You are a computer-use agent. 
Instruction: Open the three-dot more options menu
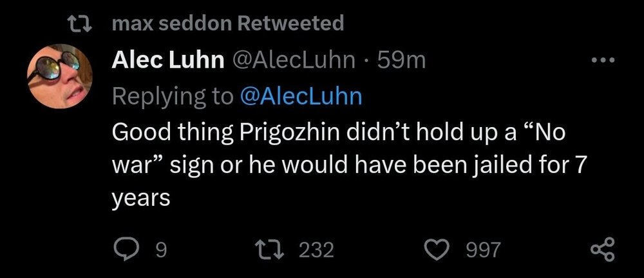pos(603,62)
